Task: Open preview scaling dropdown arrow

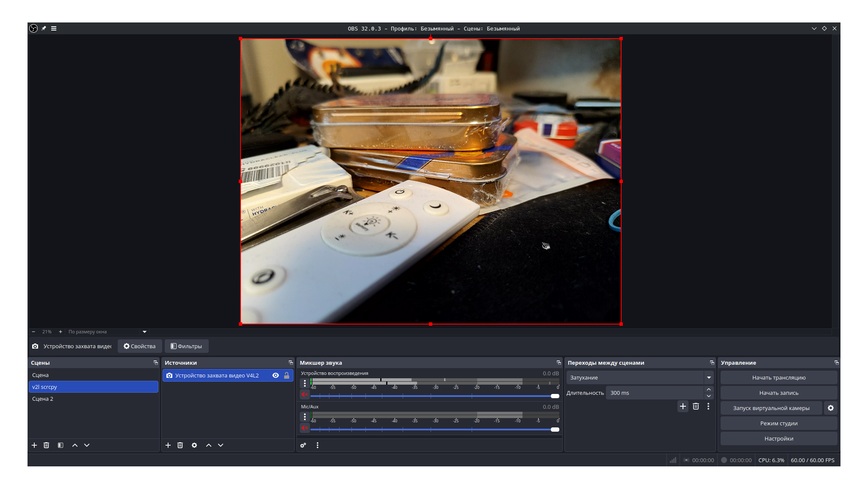Action: click(144, 332)
